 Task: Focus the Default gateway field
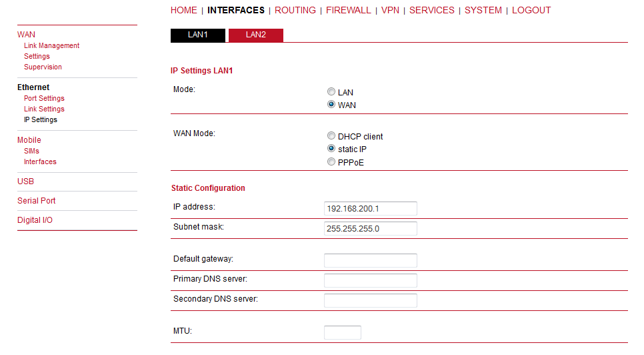[x=371, y=260]
